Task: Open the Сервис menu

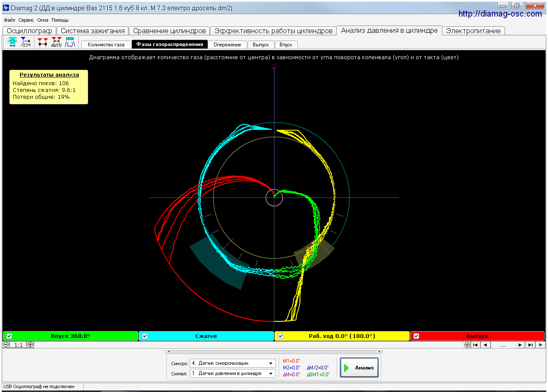Action: pos(26,20)
